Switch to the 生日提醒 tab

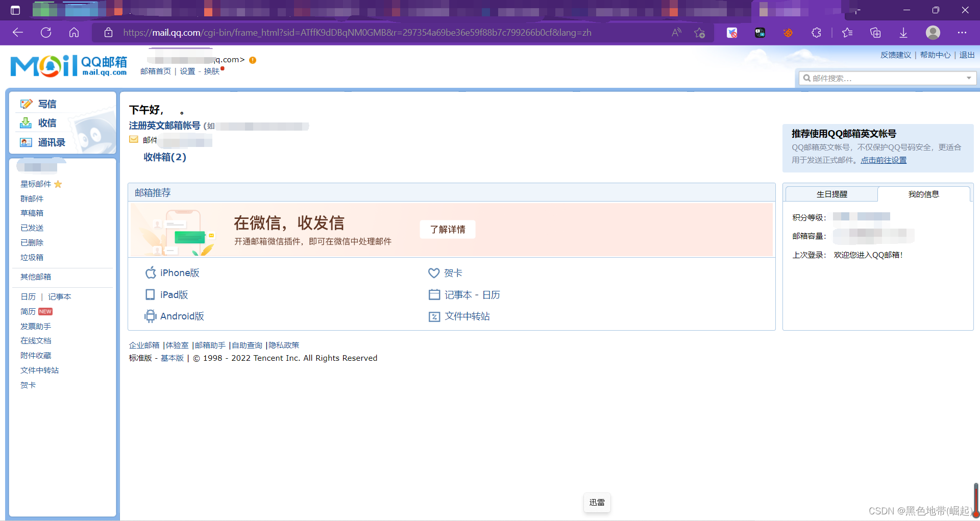(x=831, y=194)
